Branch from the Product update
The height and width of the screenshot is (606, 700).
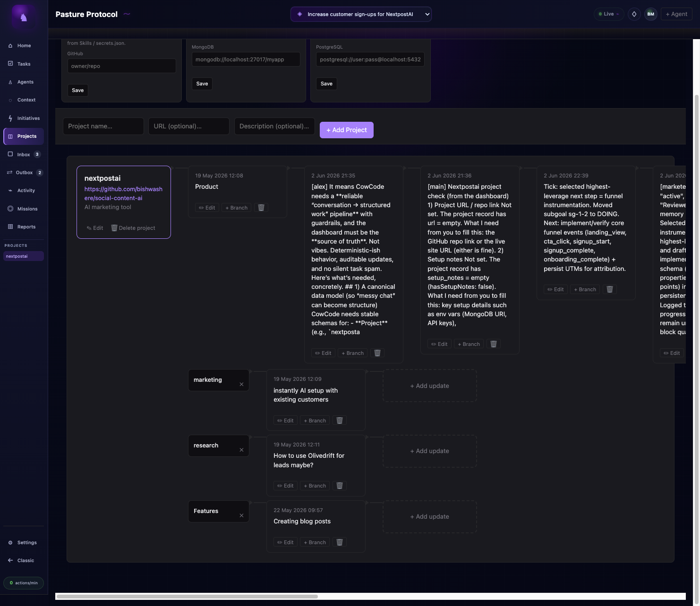coord(236,208)
